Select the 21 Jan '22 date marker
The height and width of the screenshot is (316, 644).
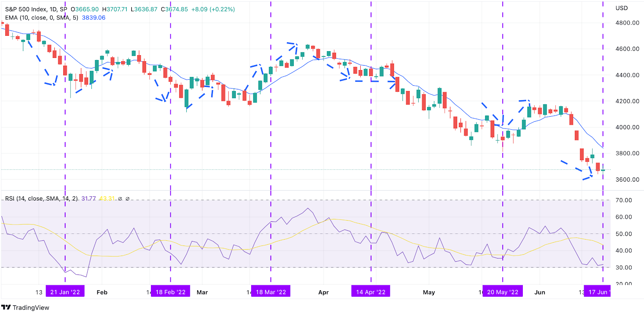tap(65, 291)
